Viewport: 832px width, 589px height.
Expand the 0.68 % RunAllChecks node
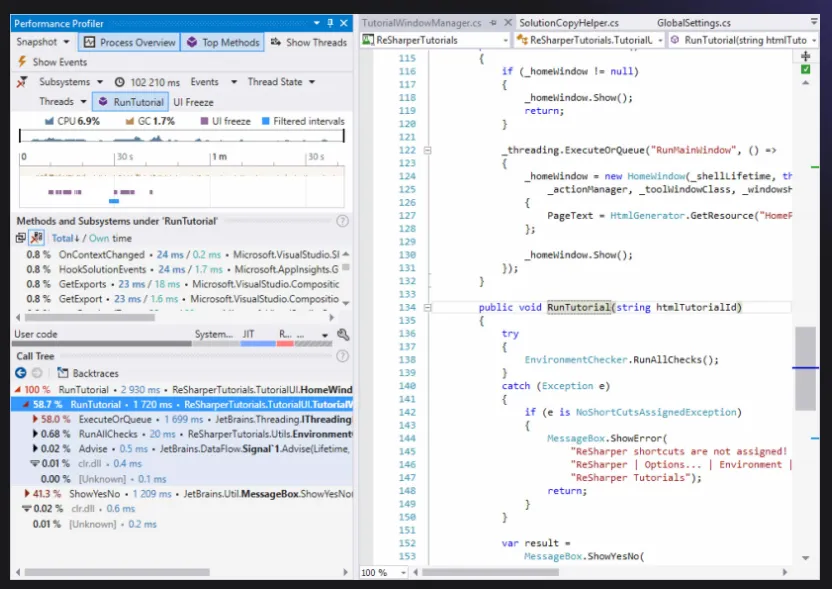click(x=35, y=434)
